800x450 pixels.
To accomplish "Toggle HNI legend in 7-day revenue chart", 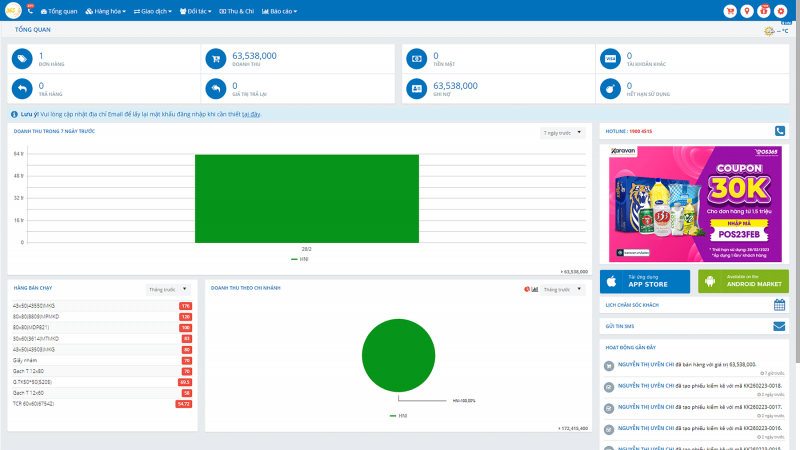I will [x=300, y=259].
